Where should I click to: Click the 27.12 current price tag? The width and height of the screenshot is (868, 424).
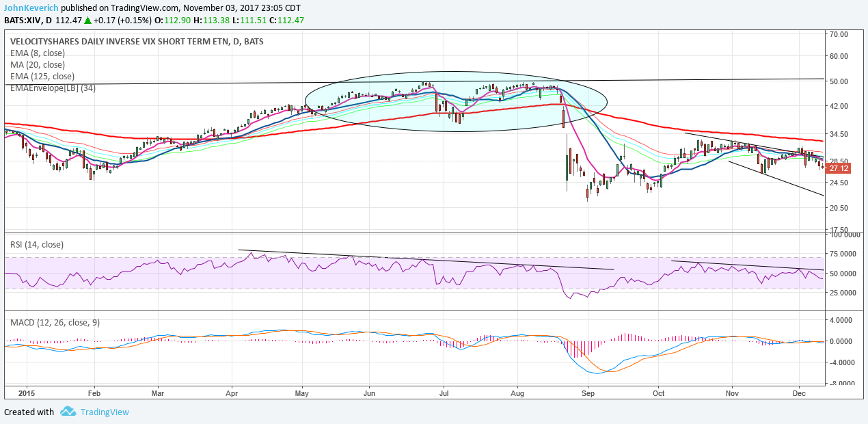837,168
